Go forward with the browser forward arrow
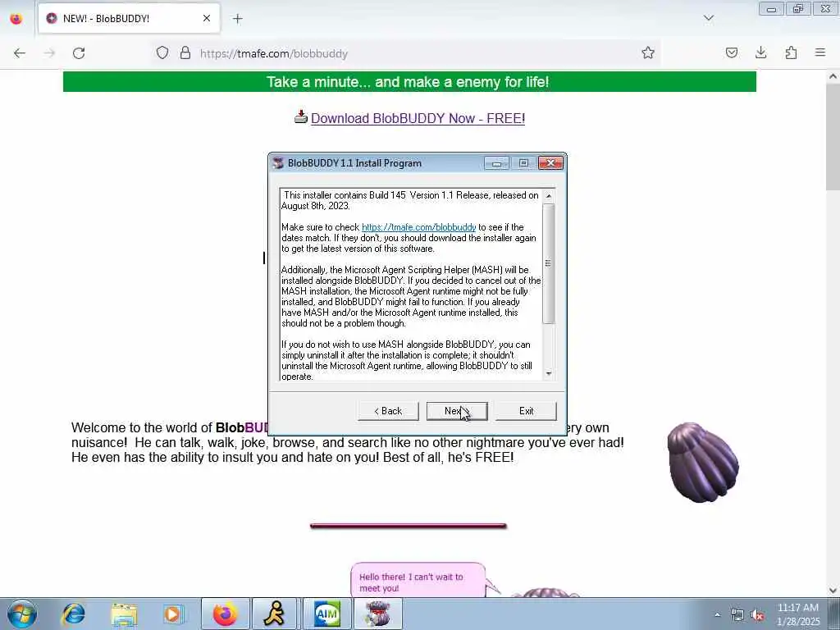The height and width of the screenshot is (630, 840). coord(49,53)
